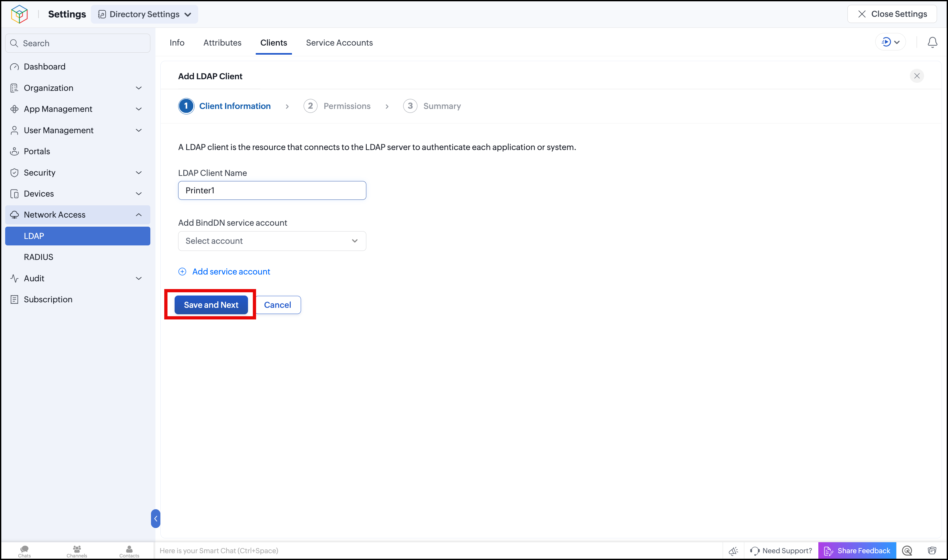This screenshot has height=560, width=948.
Task: Switch to the Attributes tab
Action: click(x=222, y=43)
